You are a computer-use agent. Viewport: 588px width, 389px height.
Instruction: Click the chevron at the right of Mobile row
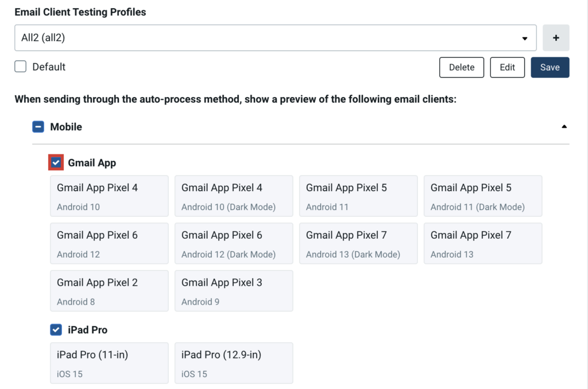point(564,126)
